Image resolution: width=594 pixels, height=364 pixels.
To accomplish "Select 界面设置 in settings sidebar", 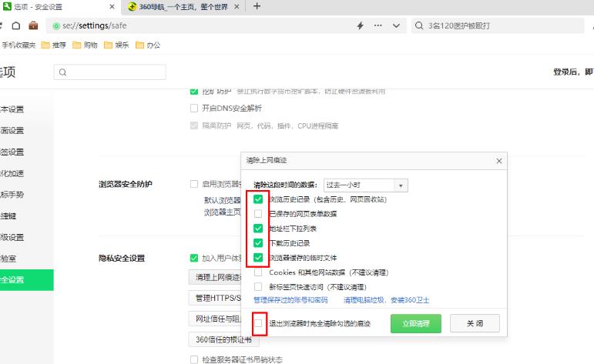I will (x=12, y=130).
